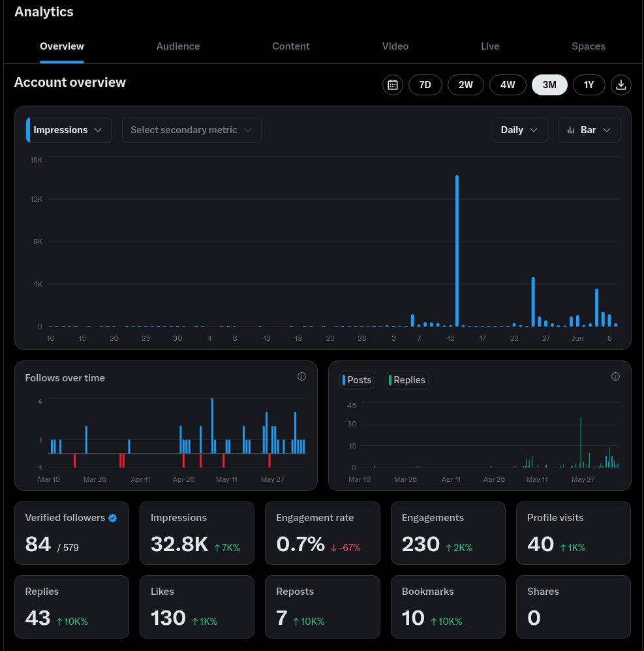
Task: Open the Bar chart type dropdown
Action: click(x=589, y=130)
